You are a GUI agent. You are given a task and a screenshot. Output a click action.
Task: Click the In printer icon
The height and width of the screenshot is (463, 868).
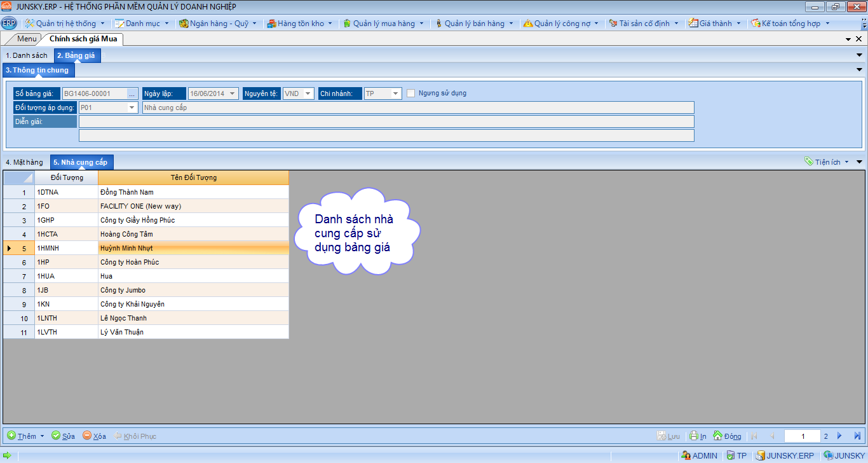(694, 436)
